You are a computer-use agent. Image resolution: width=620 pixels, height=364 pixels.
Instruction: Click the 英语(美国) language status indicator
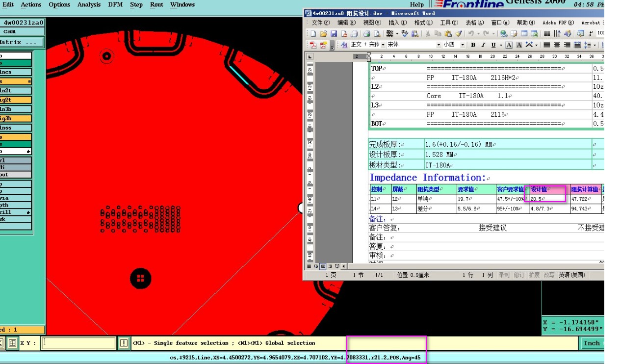[572, 275]
